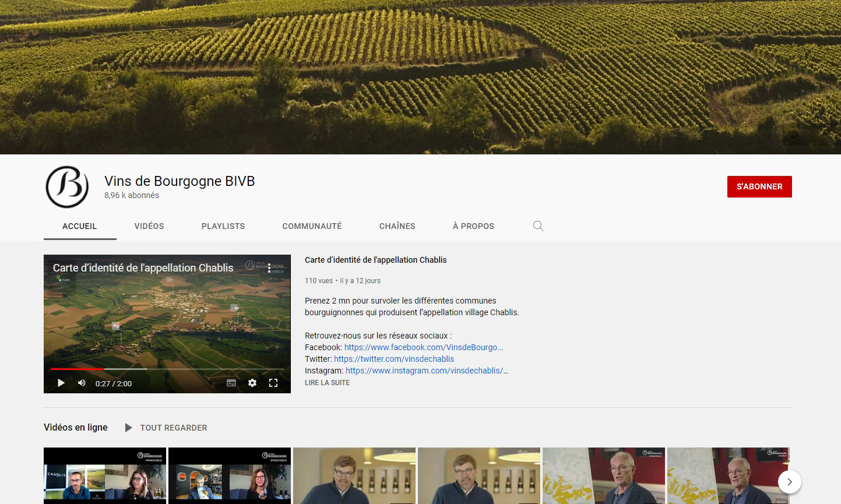Switch to the ACCUEIL tab
841x504 pixels.
[x=80, y=226]
